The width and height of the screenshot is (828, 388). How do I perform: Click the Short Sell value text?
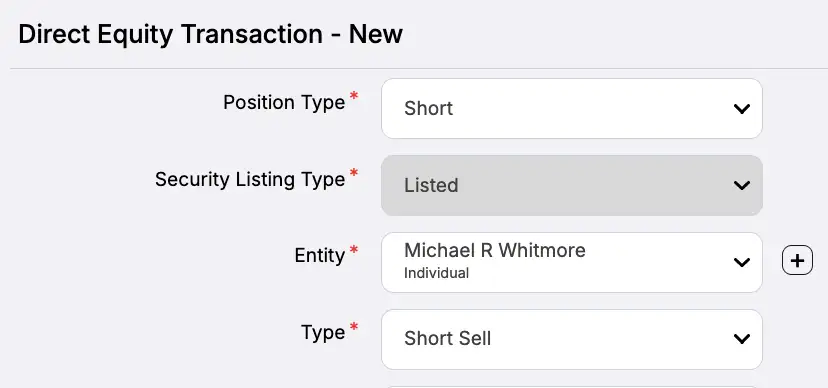[447, 338]
